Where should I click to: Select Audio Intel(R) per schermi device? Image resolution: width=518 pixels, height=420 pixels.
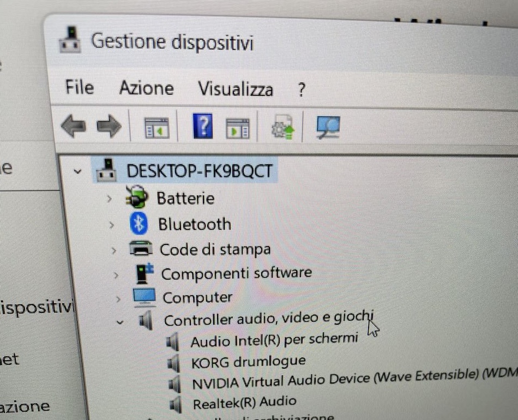pos(274,340)
